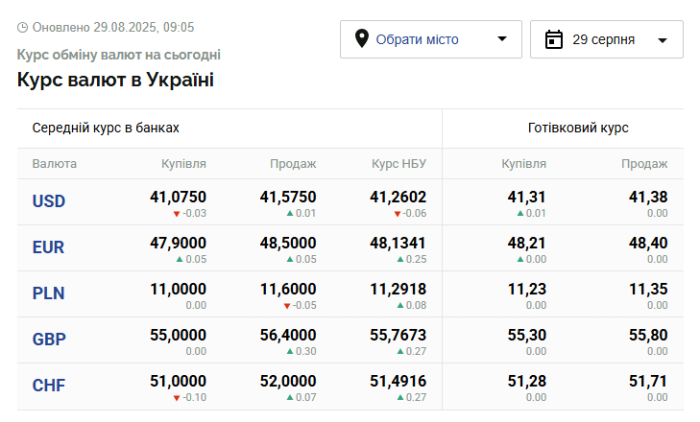Switch to Готівковий курс section header

578,128
